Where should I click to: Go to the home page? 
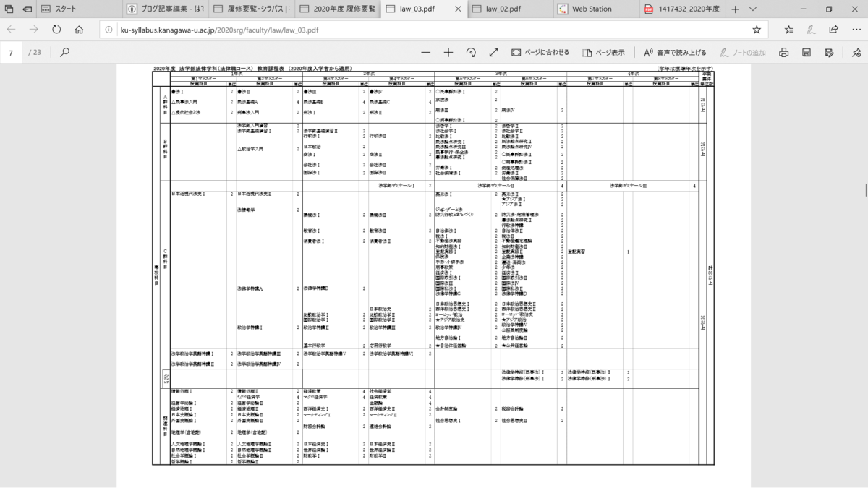click(x=79, y=30)
